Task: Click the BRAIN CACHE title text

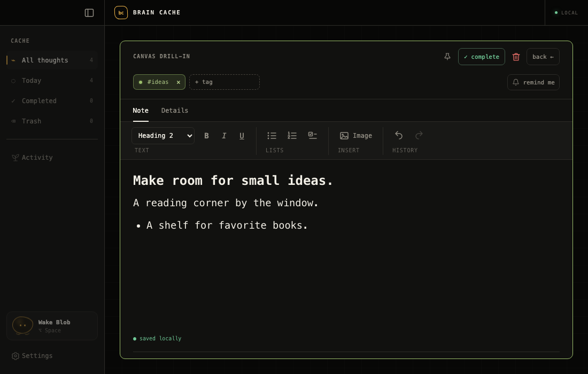Action: (157, 12)
